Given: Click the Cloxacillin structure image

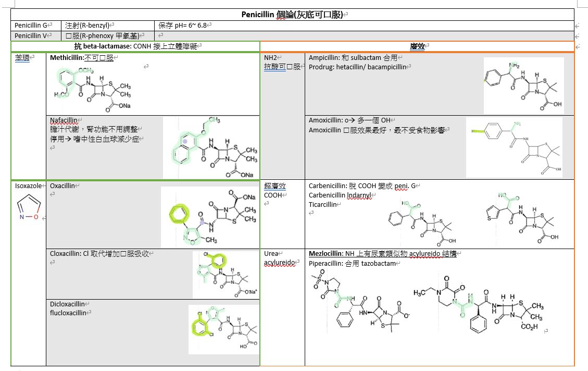Looking at the screenshot, I should (224, 275).
